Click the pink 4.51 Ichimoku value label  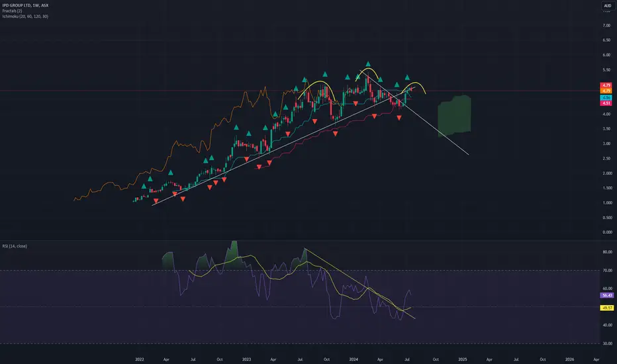(x=606, y=103)
